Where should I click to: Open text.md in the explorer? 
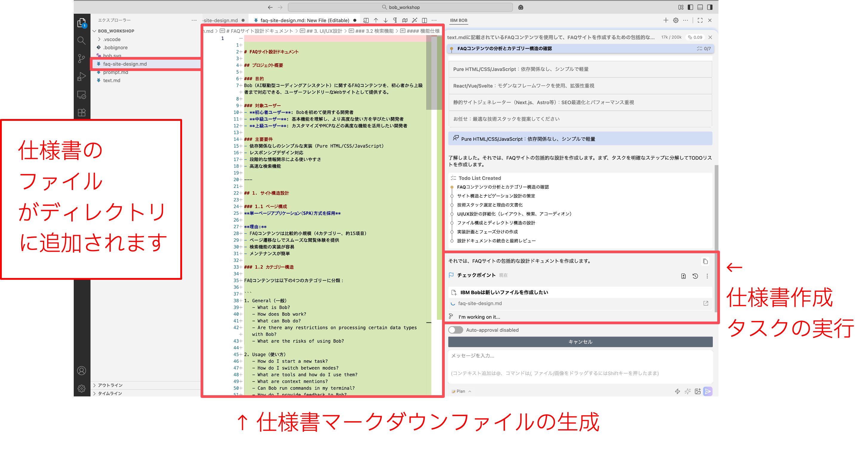click(112, 80)
